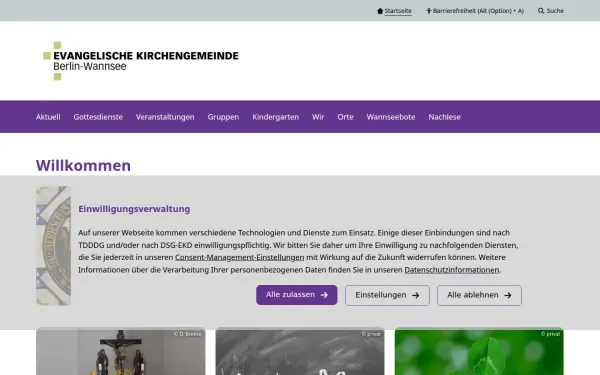
Task: Open the Kindergarten menu
Action: [x=276, y=117]
